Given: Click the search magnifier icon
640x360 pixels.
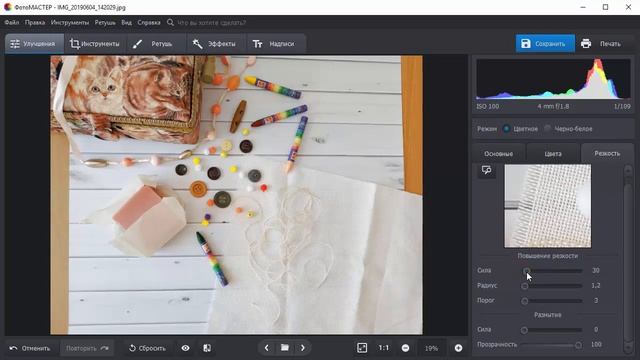Looking at the screenshot, I should tap(170, 22).
